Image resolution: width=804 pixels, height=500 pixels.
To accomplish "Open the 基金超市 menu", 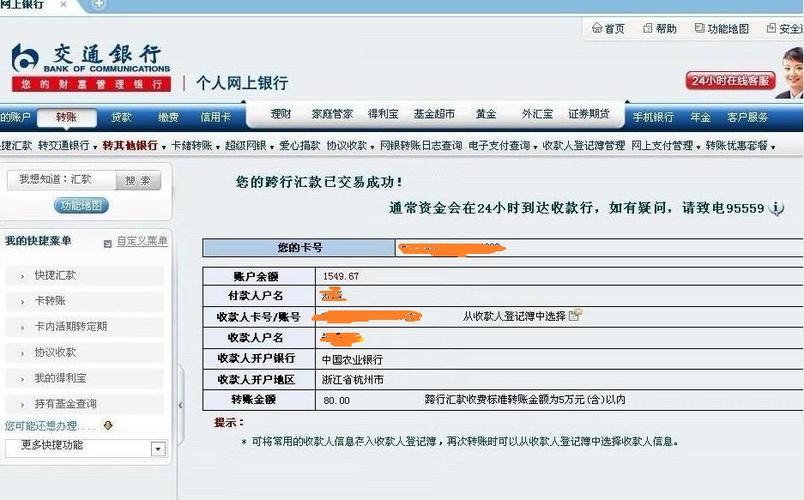I will coord(434,114).
